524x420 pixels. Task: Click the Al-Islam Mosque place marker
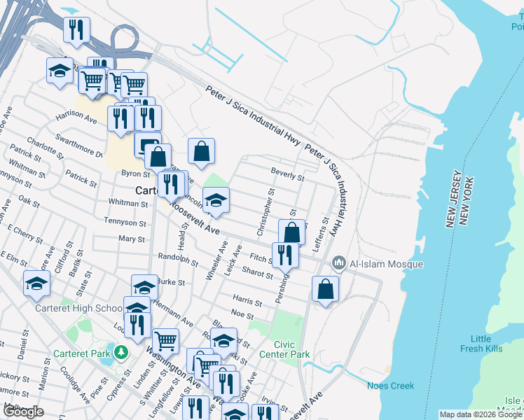point(339,263)
